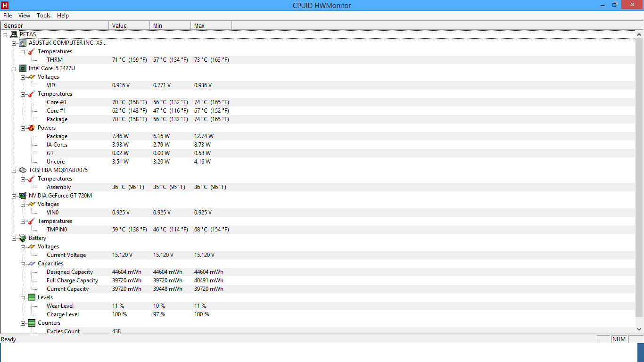Click the Value column header
Screen dimensions: 644x362
pos(129,25)
